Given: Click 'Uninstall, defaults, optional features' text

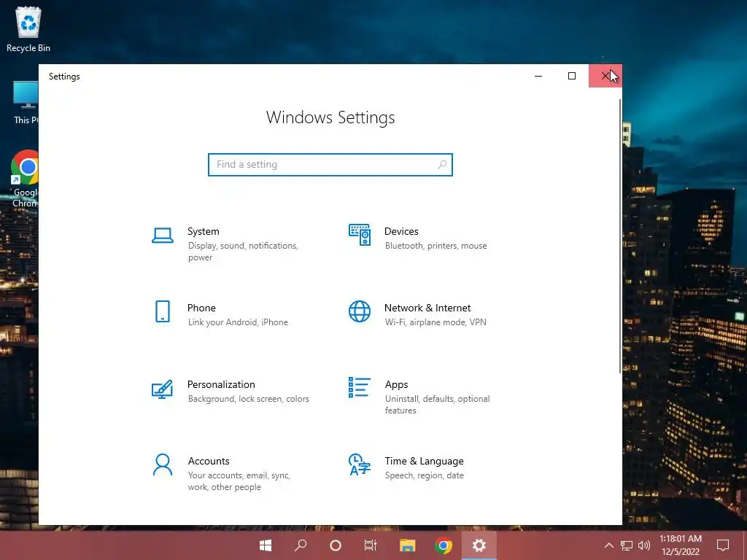Looking at the screenshot, I should tap(438, 404).
